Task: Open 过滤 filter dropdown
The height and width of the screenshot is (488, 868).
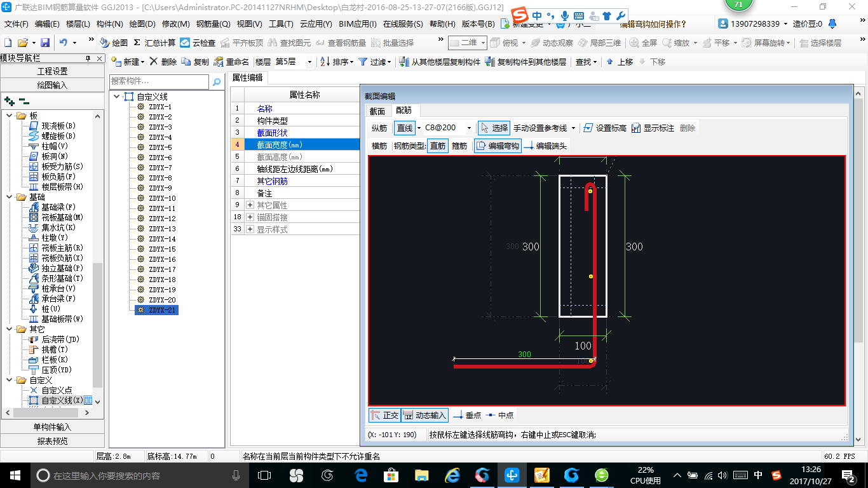Action: 376,62
